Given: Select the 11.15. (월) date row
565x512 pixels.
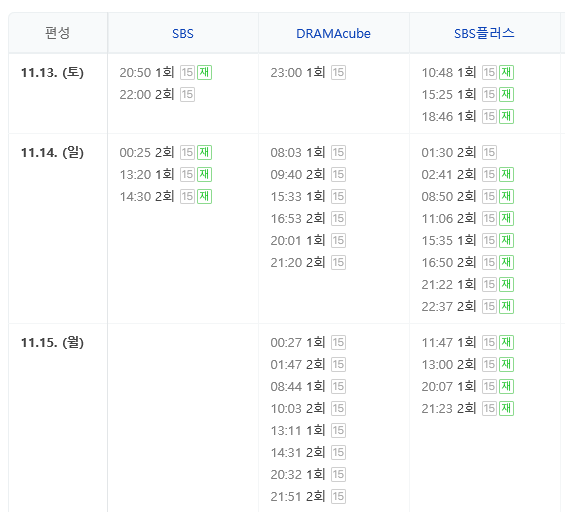Looking at the screenshot, I should 52,342.
